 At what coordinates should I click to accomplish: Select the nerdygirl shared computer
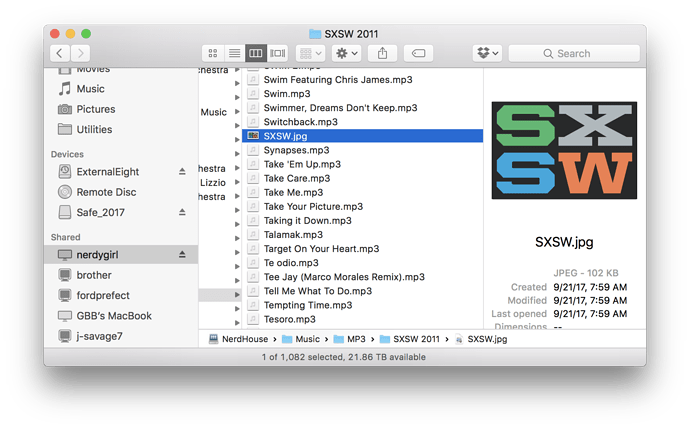point(121,255)
